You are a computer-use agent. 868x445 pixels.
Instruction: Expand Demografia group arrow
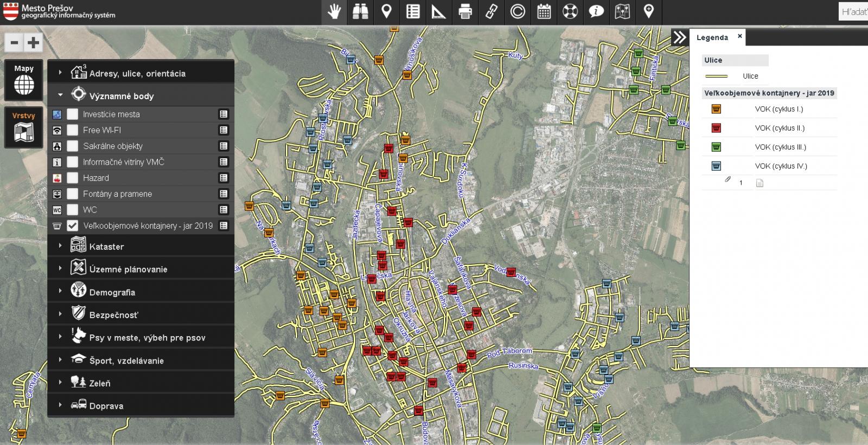point(60,291)
